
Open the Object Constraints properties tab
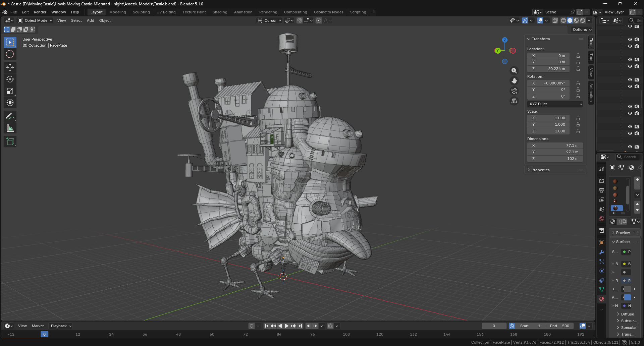602,280
